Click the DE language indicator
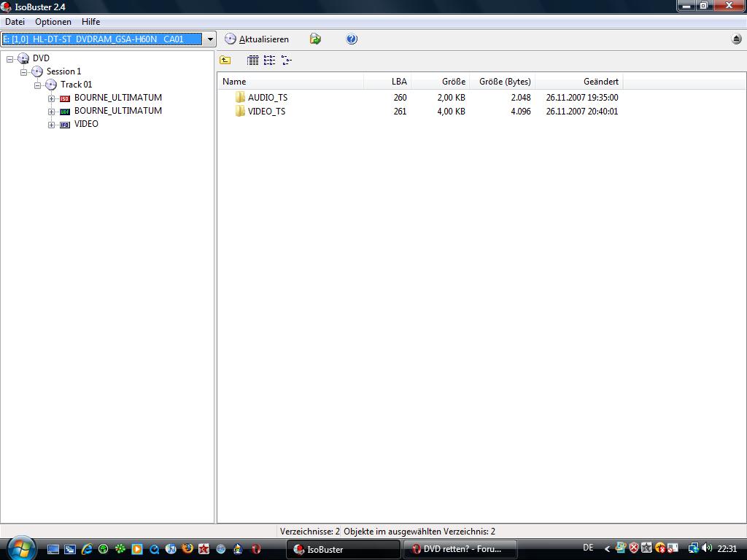Viewport: 747px width, 560px height. pyautogui.click(x=588, y=548)
